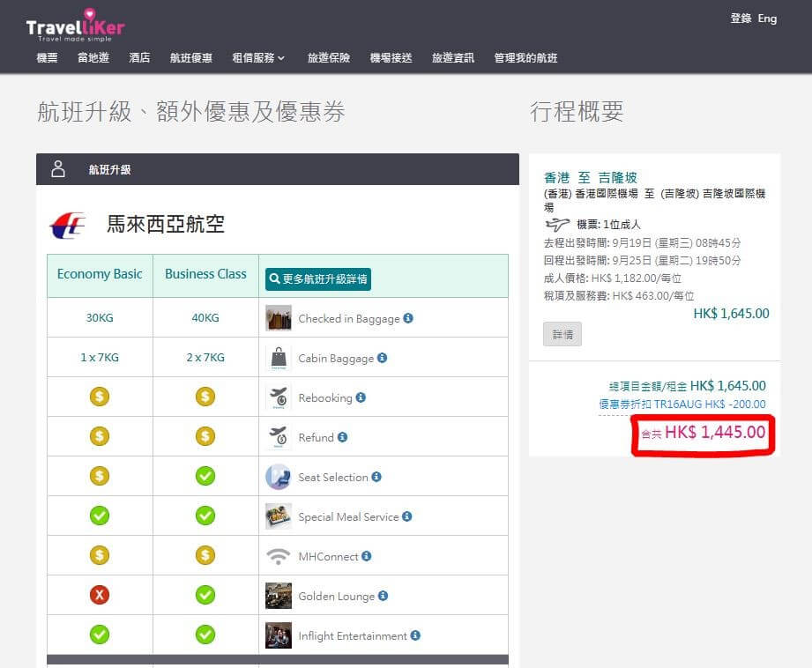Open the 酒店 menu item
812x668 pixels.
click(x=139, y=58)
